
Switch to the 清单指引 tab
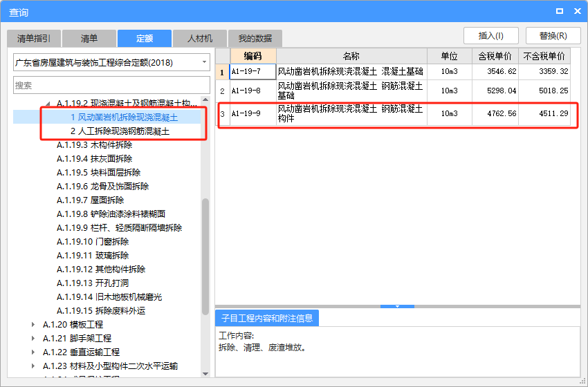(x=34, y=39)
